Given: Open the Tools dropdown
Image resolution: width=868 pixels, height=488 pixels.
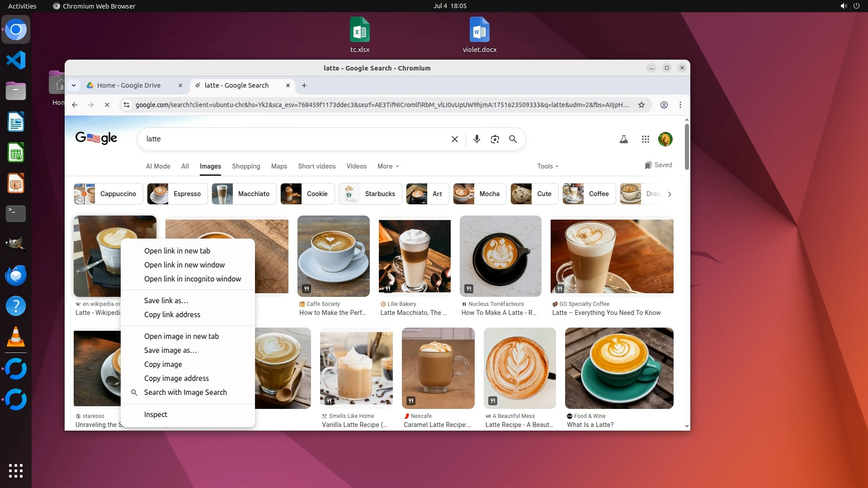Looking at the screenshot, I should (547, 166).
